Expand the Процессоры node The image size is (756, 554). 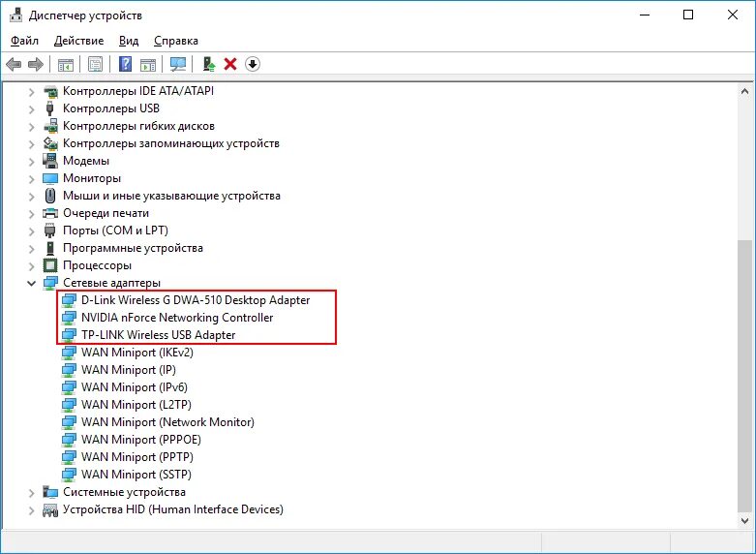coord(32,266)
